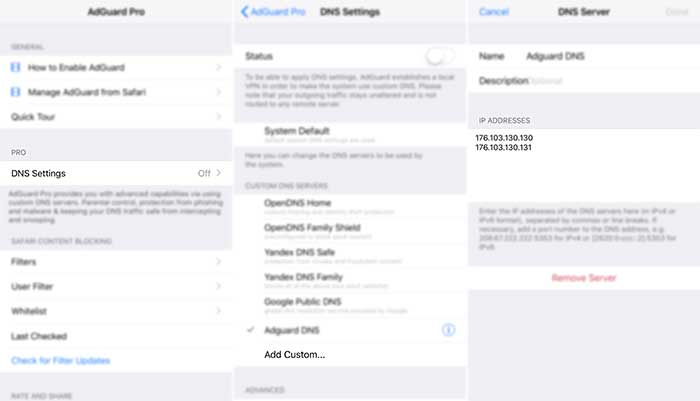The image size is (700, 401).
Task: Tap the info icon beside Adguard DNS
Action: 449,329
